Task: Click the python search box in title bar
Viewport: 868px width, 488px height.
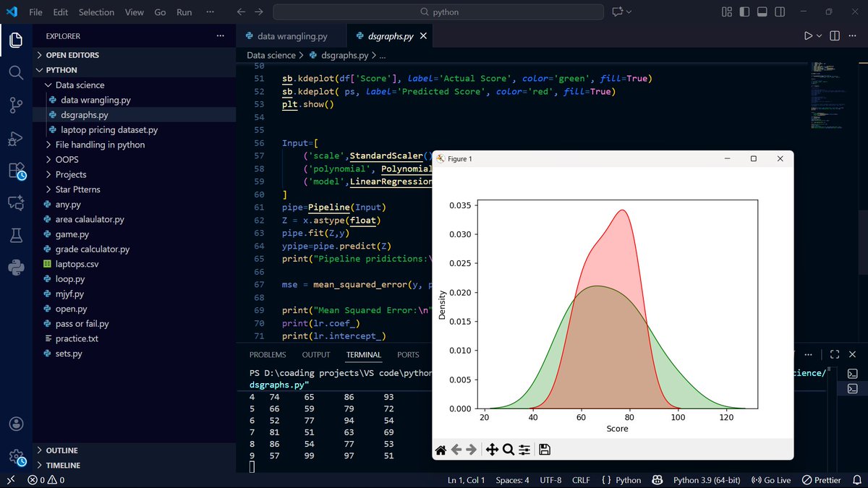Action: point(438,12)
